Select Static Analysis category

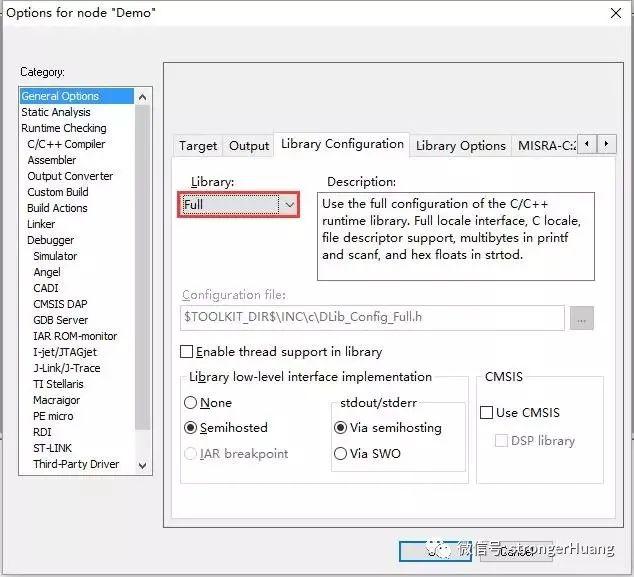click(x=77, y=112)
